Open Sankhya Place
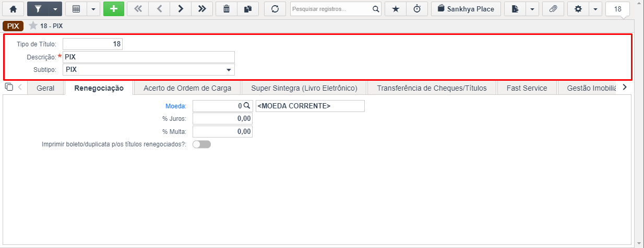The height and width of the screenshot is (248, 644). click(466, 9)
